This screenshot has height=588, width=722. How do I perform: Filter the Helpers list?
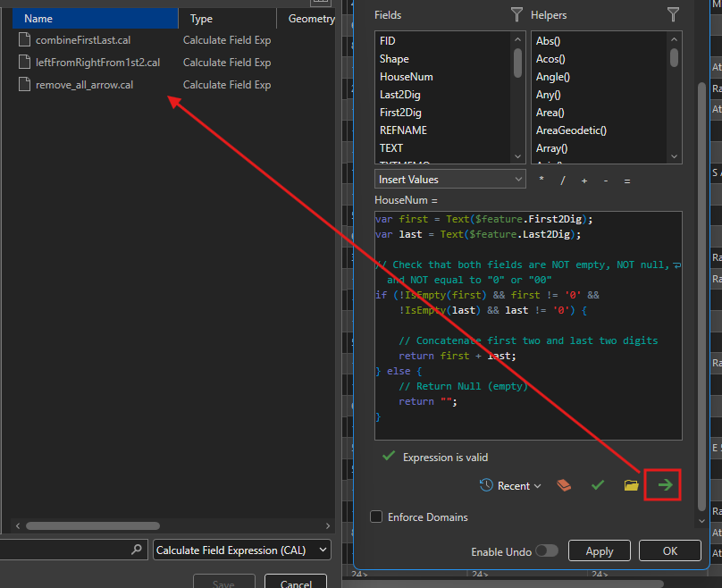(x=673, y=14)
